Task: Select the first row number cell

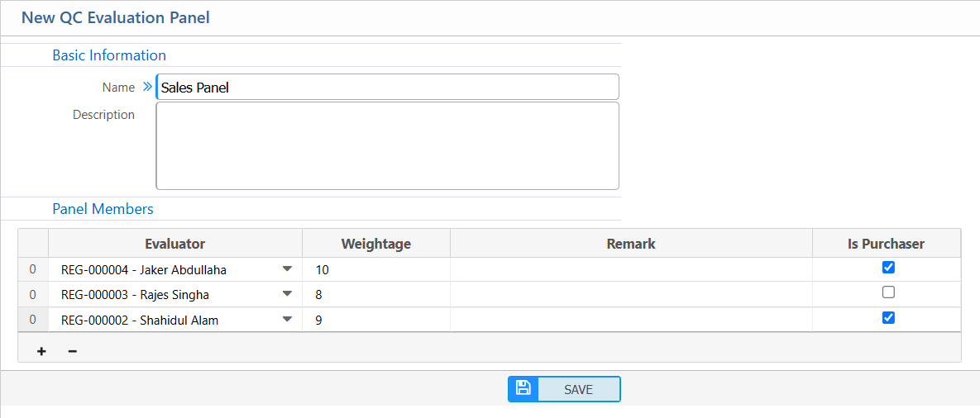Action: (x=33, y=269)
